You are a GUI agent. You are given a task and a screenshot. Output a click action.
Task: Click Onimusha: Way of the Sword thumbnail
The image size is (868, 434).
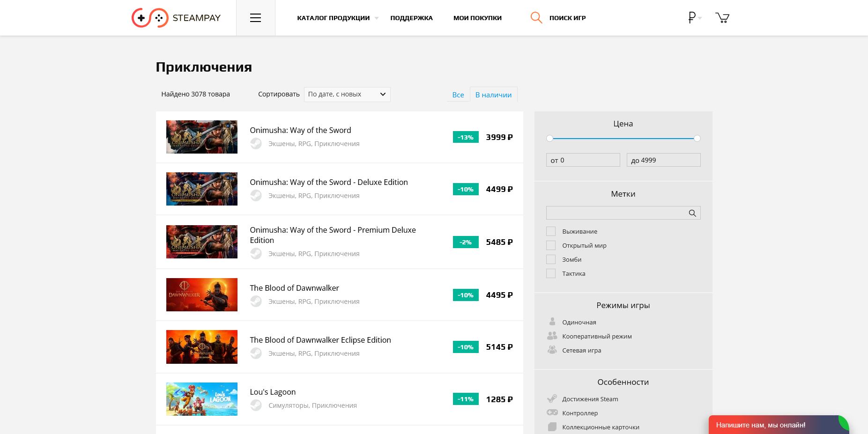tap(202, 137)
